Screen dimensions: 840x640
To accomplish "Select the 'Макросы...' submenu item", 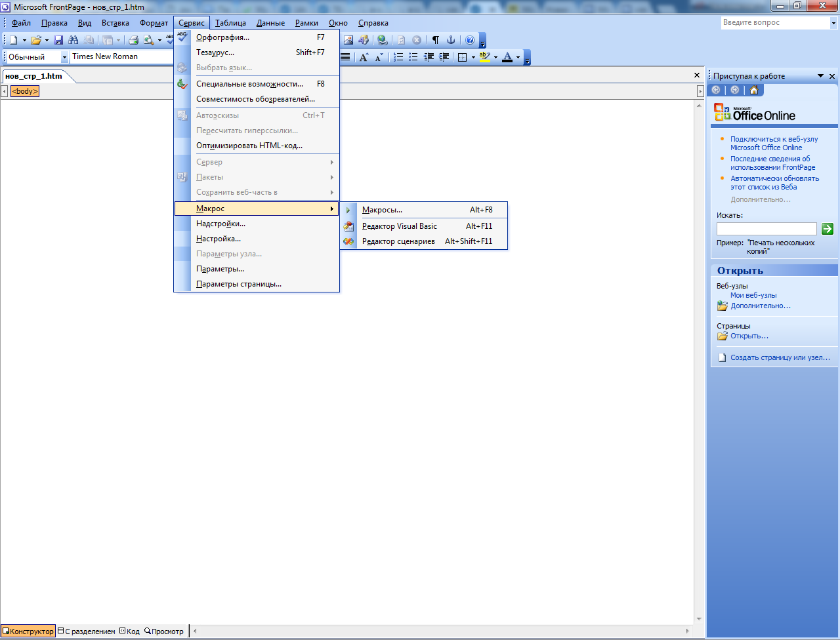I will point(424,210).
